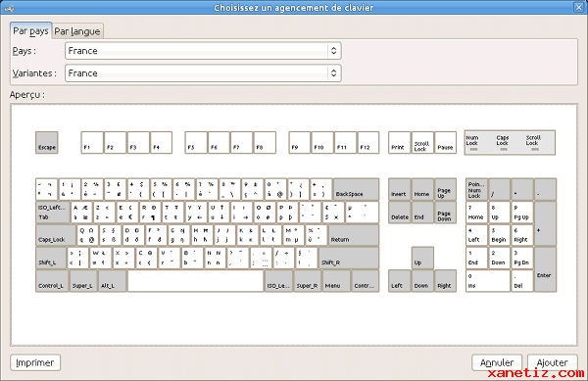Click the Q key next to Caps_Lock
This screenshot has width=588, height=381.
[88, 235]
